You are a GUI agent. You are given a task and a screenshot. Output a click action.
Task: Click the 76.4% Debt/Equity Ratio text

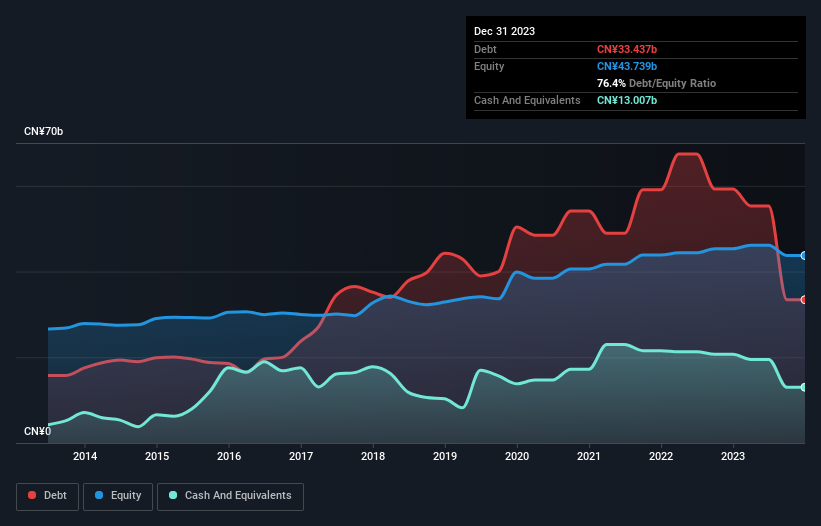click(656, 83)
